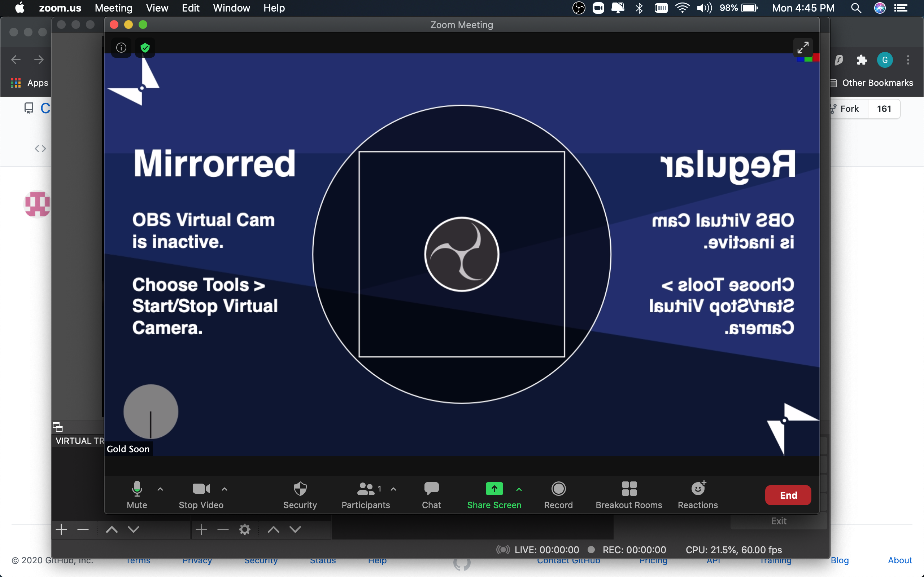
Task: Open the Meeting menu
Action: [113, 8]
